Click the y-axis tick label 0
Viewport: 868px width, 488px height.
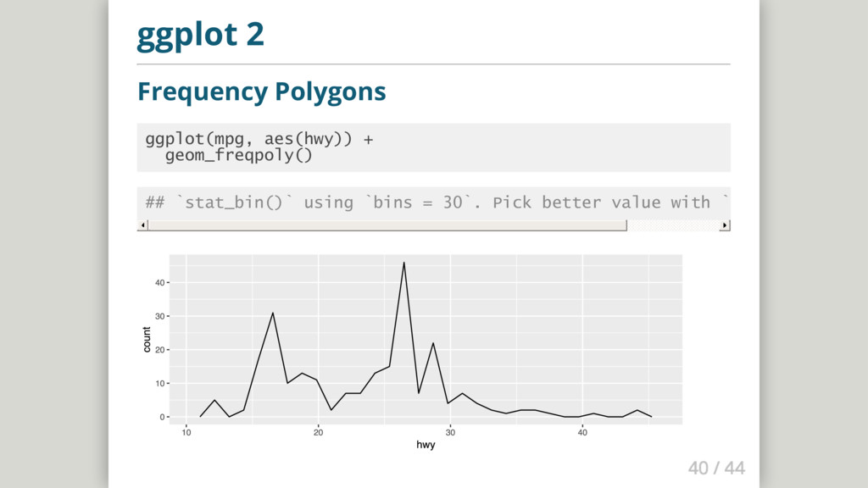tap(162, 417)
